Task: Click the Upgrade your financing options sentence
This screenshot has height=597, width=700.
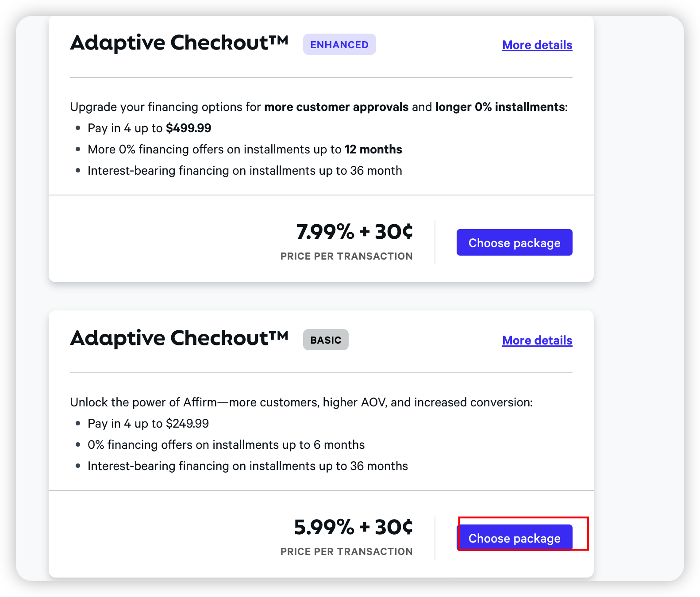Action: pos(319,107)
